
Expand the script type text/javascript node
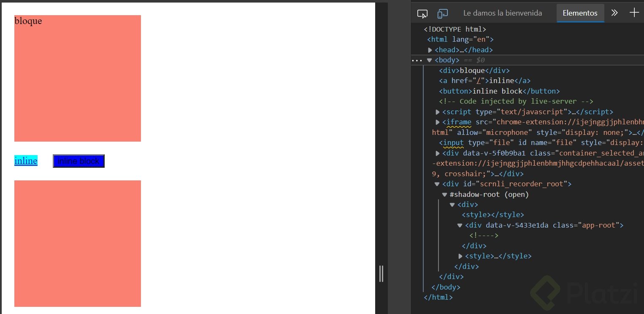[438, 112]
